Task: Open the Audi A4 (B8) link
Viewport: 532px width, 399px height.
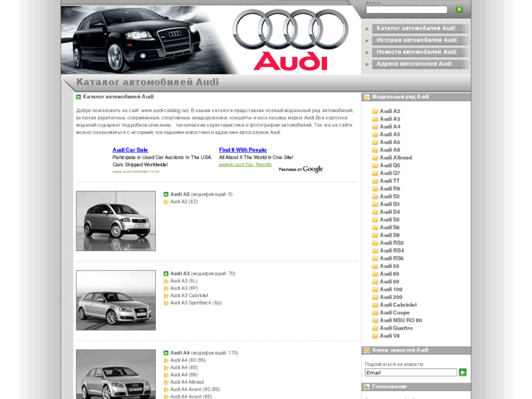Action: 184,375
